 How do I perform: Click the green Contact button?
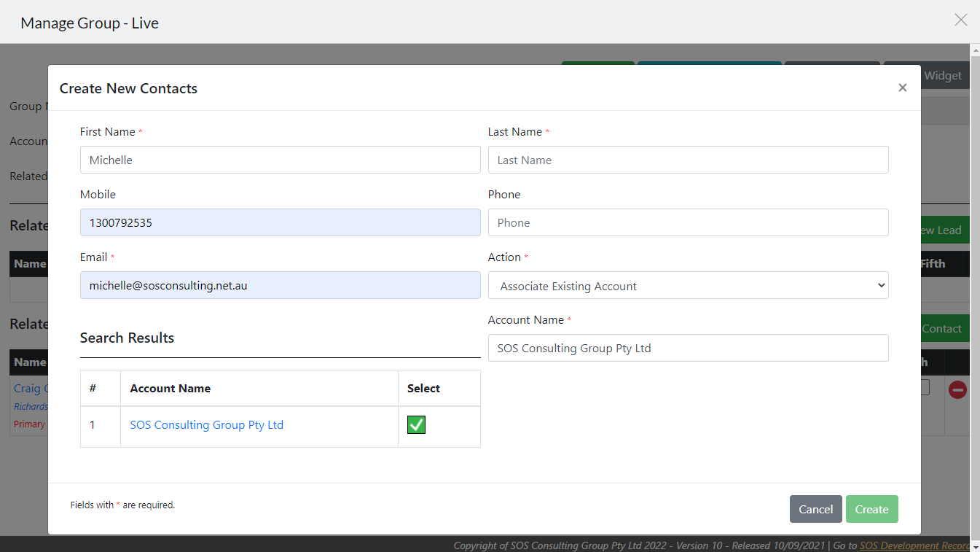[x=945, y=329]
